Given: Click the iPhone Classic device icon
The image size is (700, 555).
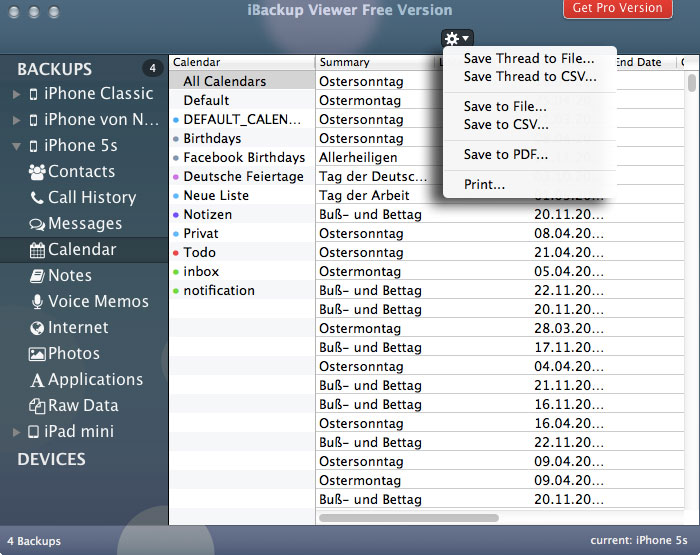Looking at the screenshot, I should tap(33, 94).
